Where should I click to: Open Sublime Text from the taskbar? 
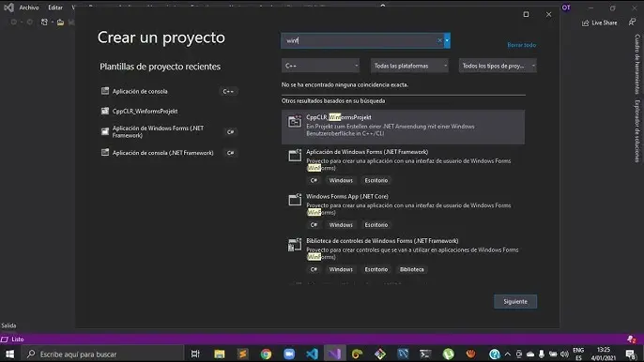click(243, 354)
